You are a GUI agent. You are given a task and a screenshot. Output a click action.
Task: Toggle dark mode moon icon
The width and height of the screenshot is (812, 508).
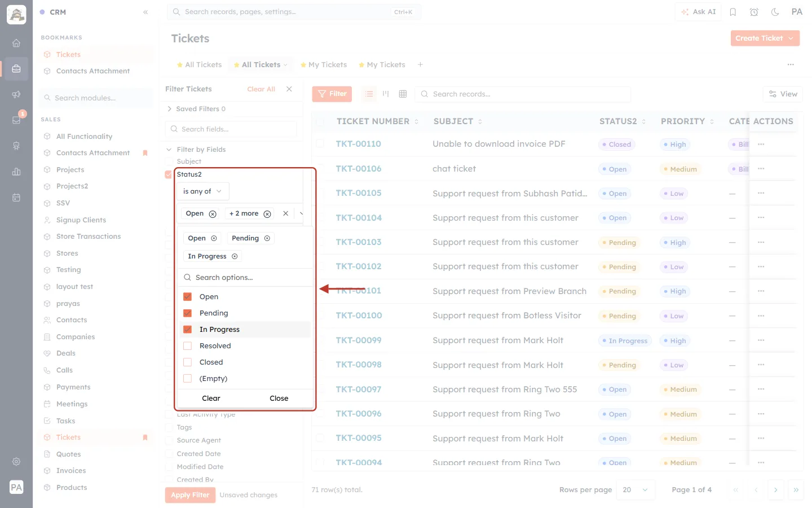(775, 12)
